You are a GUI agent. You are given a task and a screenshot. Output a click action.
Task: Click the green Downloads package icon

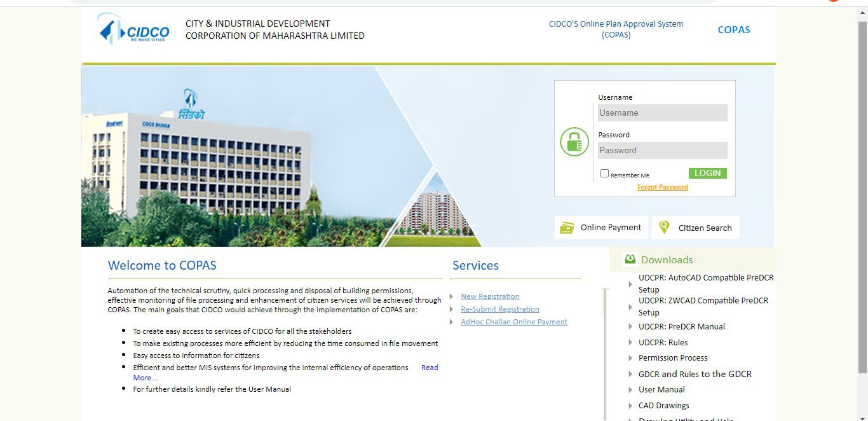pos(630,259)
